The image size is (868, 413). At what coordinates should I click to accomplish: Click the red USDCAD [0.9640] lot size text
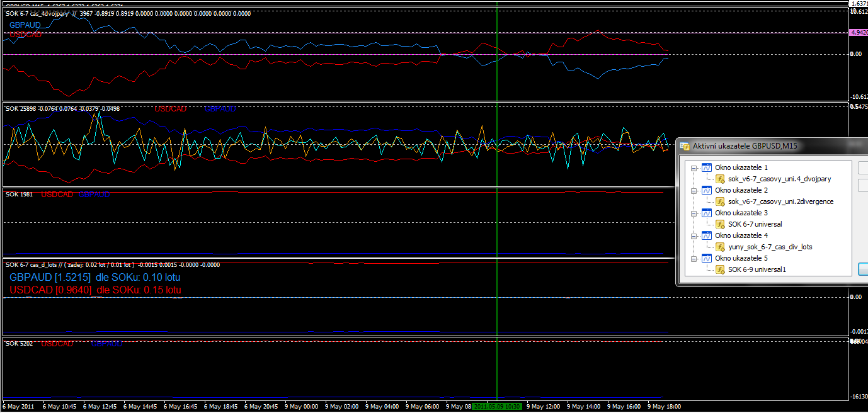[95, 290]
